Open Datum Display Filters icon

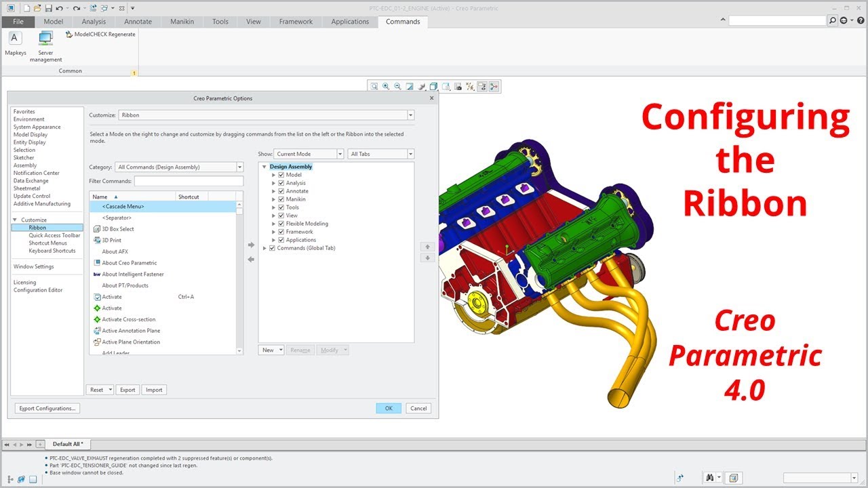pos(470,87)
